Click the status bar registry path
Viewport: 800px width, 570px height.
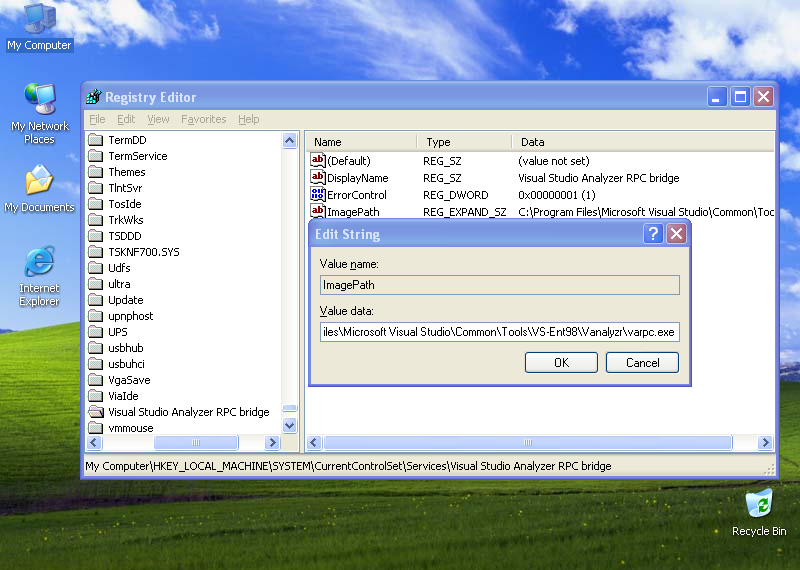click(x=348, y=466)
